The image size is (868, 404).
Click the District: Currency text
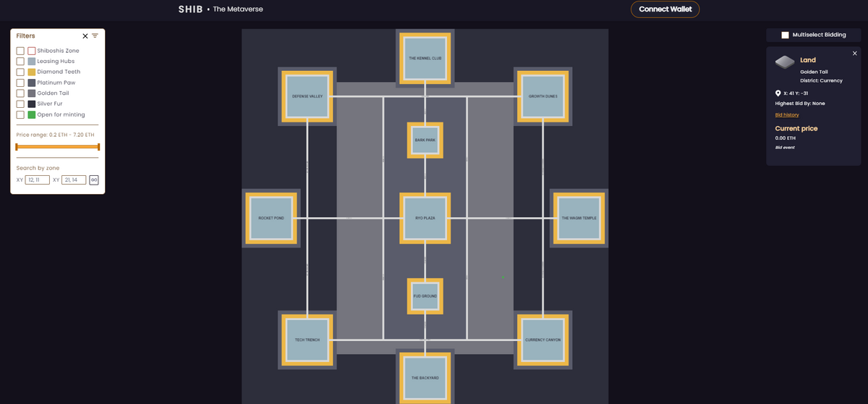tap(821, 80)
